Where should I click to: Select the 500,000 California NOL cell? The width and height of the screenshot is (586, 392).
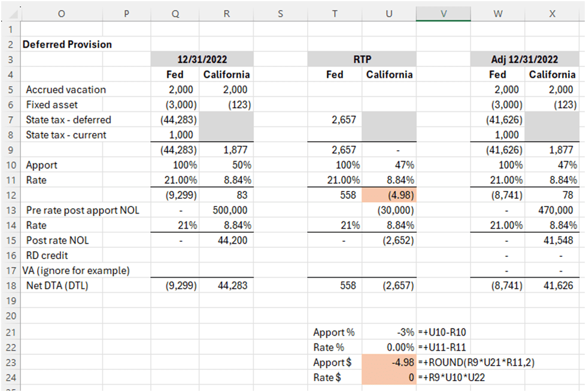[x=227, y=210]
